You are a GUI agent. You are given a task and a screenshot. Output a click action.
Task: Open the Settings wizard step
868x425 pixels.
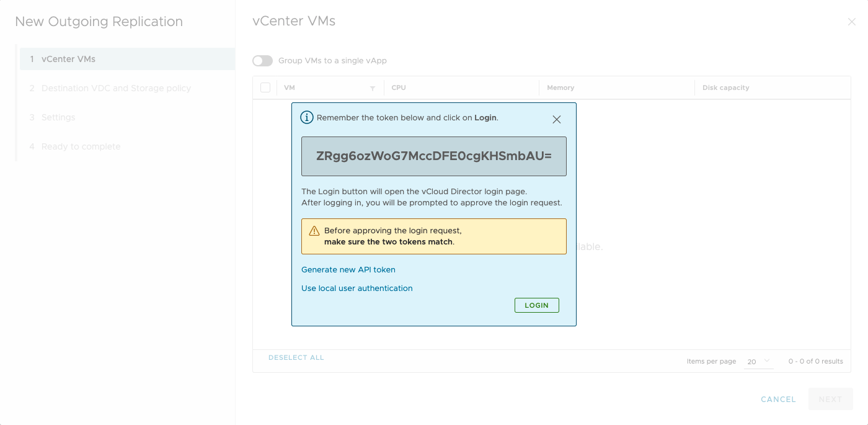click(x=58, y=117)
